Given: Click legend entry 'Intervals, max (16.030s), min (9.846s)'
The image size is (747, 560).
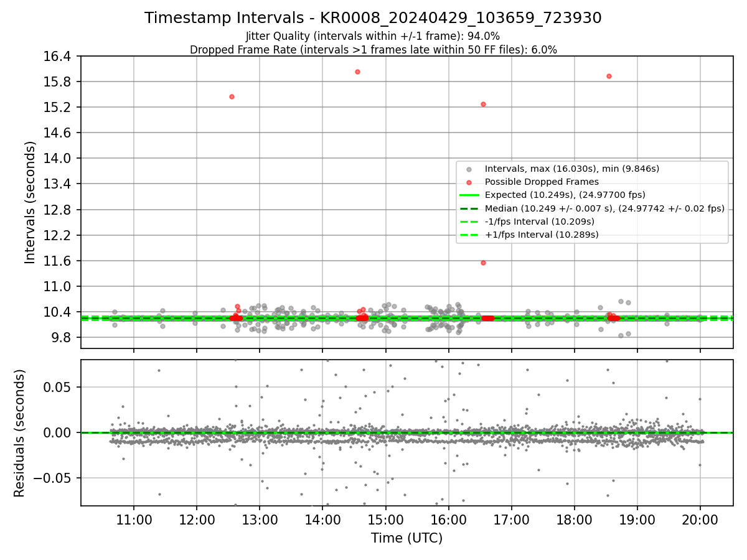Looking at the screenshot, I should coord(571,169).
